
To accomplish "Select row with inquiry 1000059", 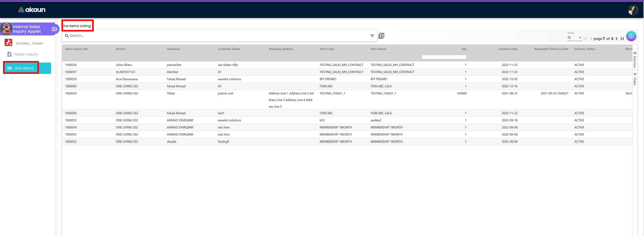I will coord(71,79).
